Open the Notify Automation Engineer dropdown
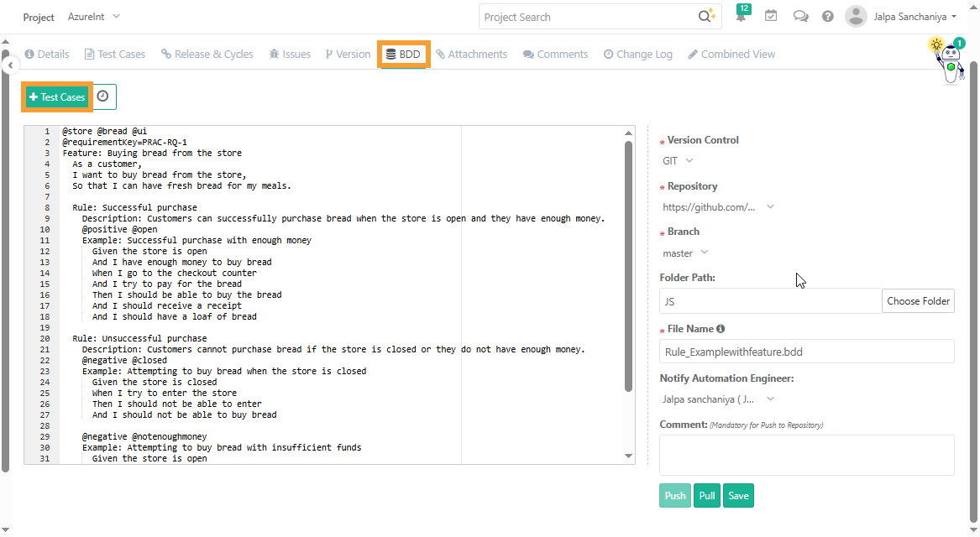This screenshot has width=980, height=537. 718,399
